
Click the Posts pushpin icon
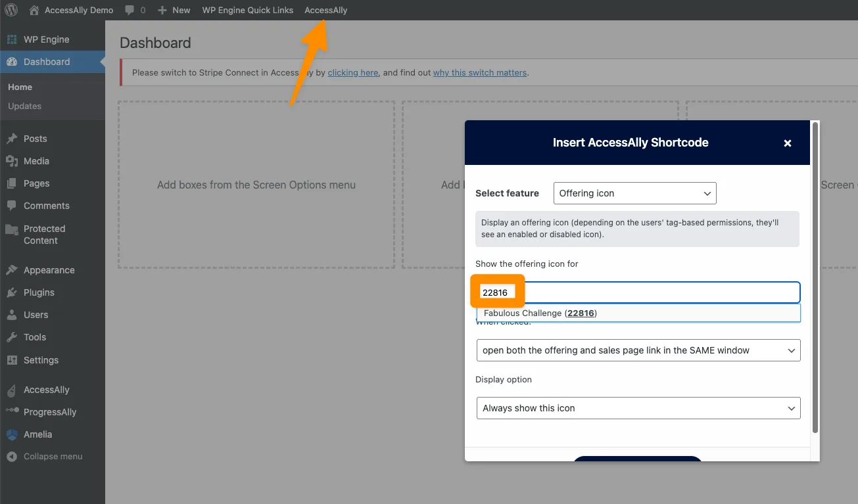coord(11,139)
